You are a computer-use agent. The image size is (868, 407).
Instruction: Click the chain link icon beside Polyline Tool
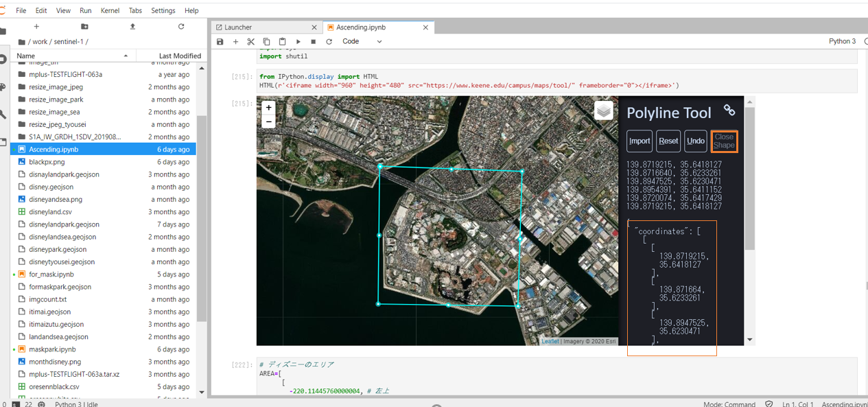[x=729, y=110]
